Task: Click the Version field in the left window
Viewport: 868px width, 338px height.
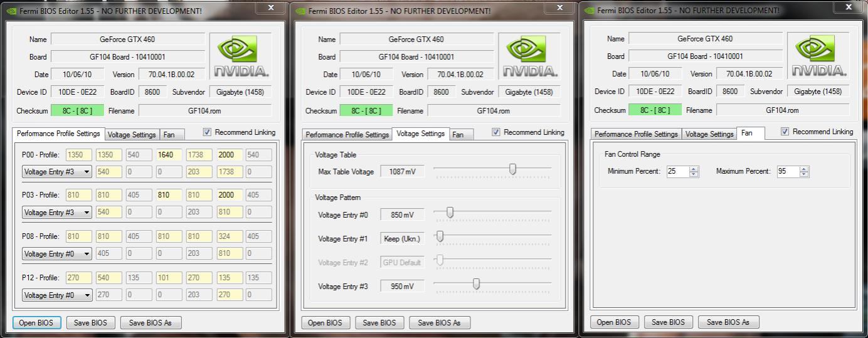Action: coord(171,74)
